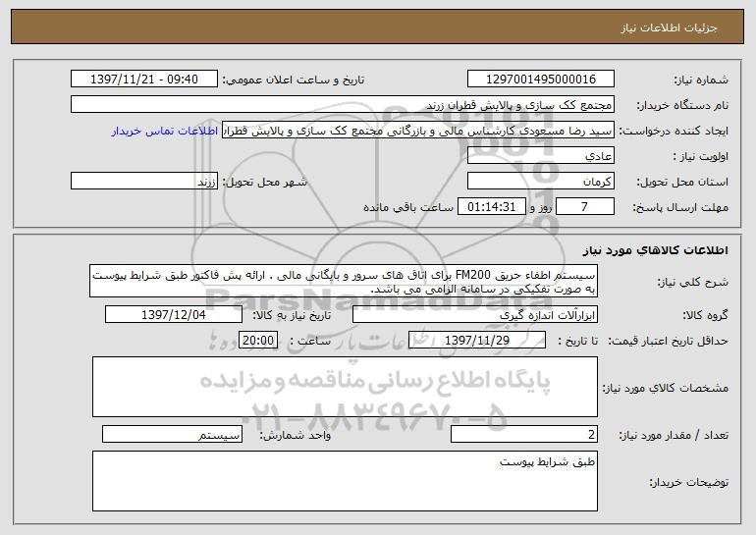756x535 pixels.
Task: Click the buyer organization name field
Action: (x=343, y=105)
